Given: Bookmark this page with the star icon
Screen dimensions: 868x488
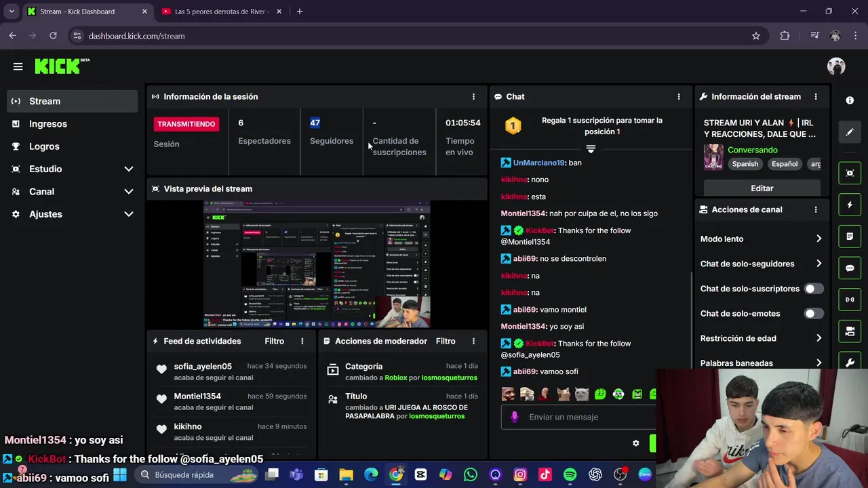Looking at the screenshot, I should 756,36.
